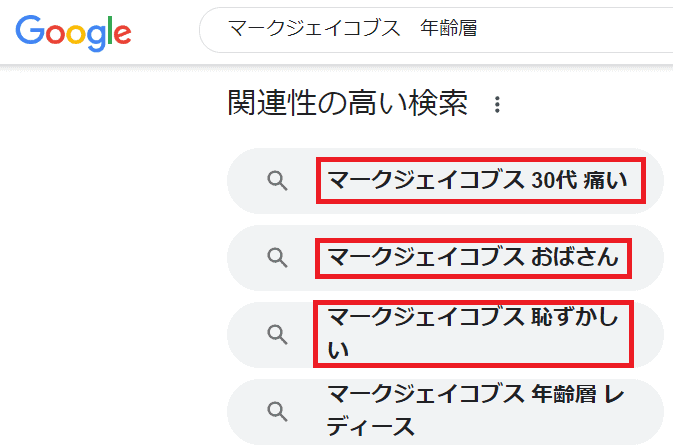Click the green letter l in Google logo

110,30
